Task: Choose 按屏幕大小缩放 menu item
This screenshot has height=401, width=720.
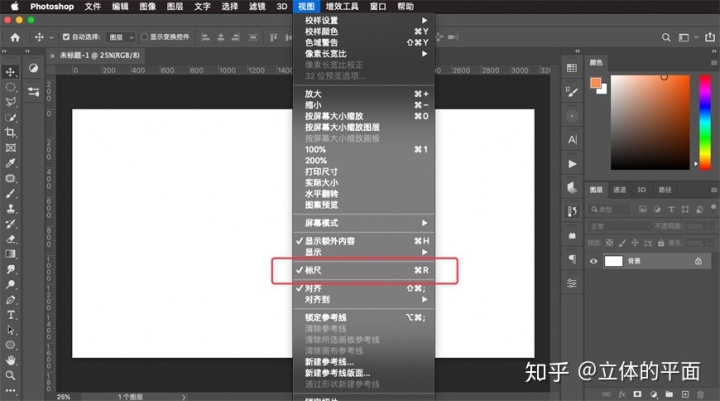Action: (x=364, y=116)
